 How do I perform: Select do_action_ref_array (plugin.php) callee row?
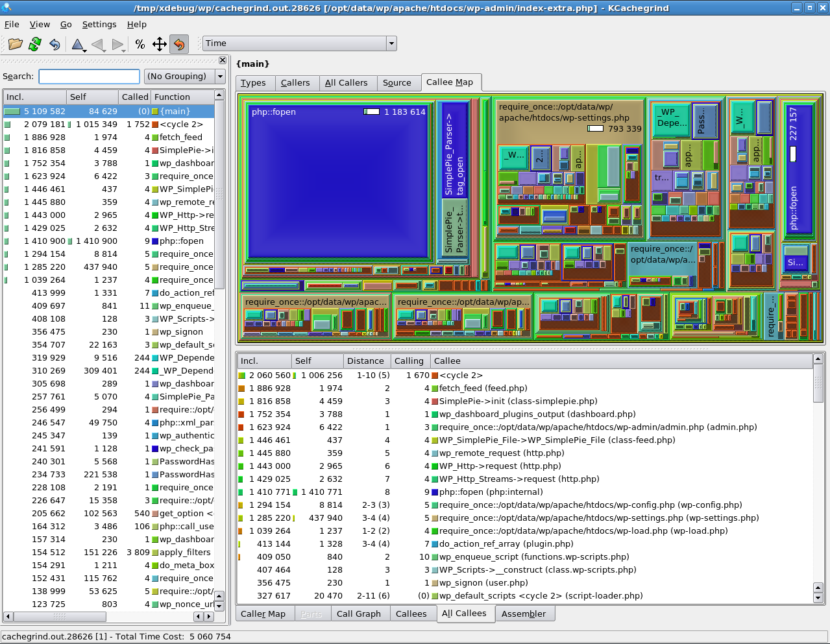(524, 543)
